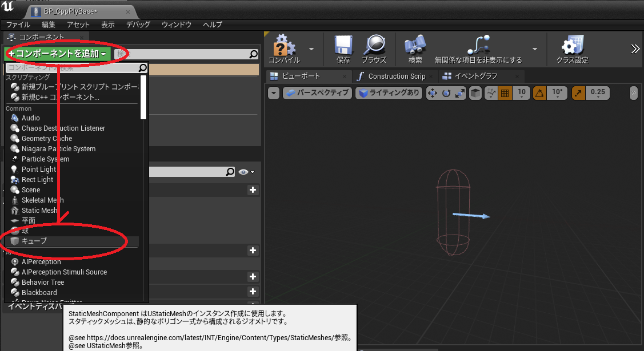Click the Search (検索) binoculars icon
This screenshot has width=644, height=351.
(x=415, y=49)
